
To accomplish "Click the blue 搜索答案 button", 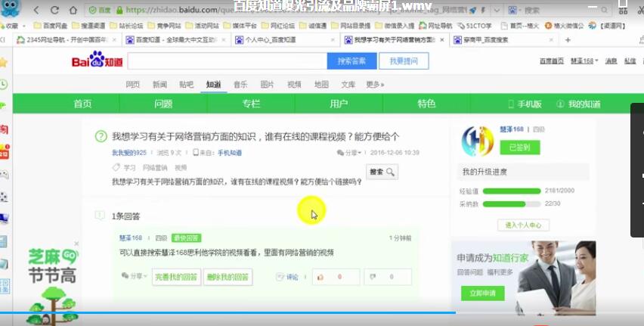I will [351, 61].
